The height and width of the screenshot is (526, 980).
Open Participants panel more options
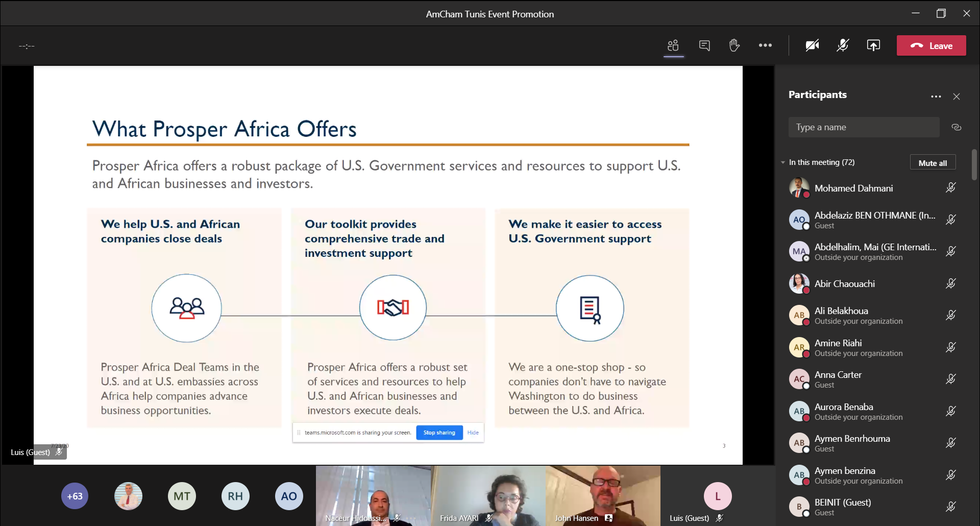(936, 97)
